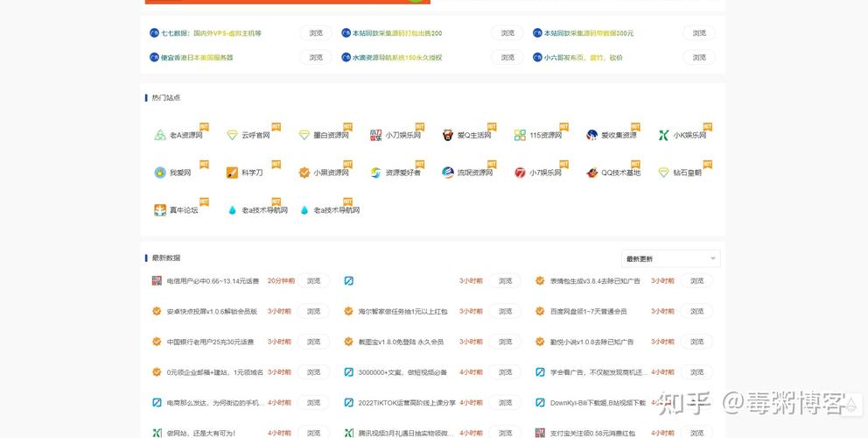
Task: Click the blue icon beside 3000000+文案
Action: tap(348, 372)
